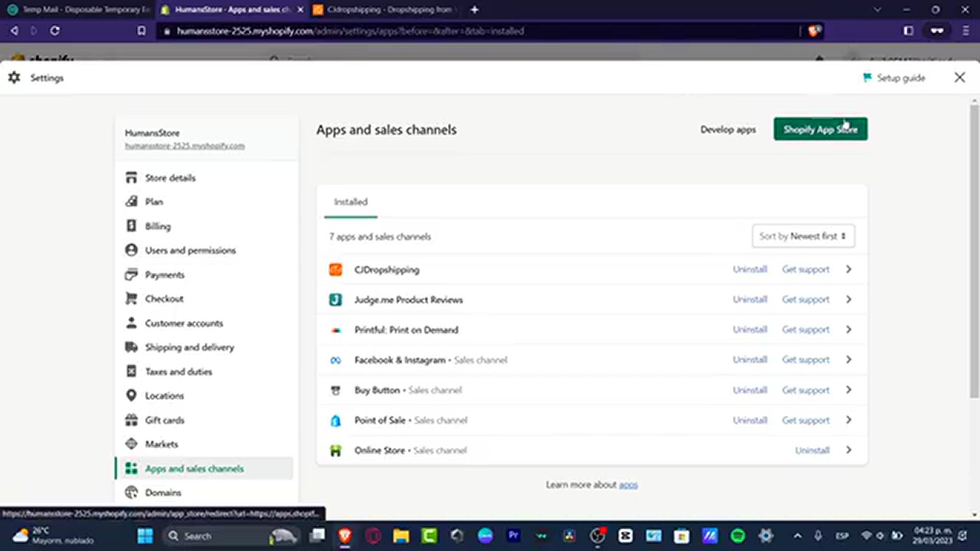Open the Billing icon in sidebar

[x=131, y=226]
